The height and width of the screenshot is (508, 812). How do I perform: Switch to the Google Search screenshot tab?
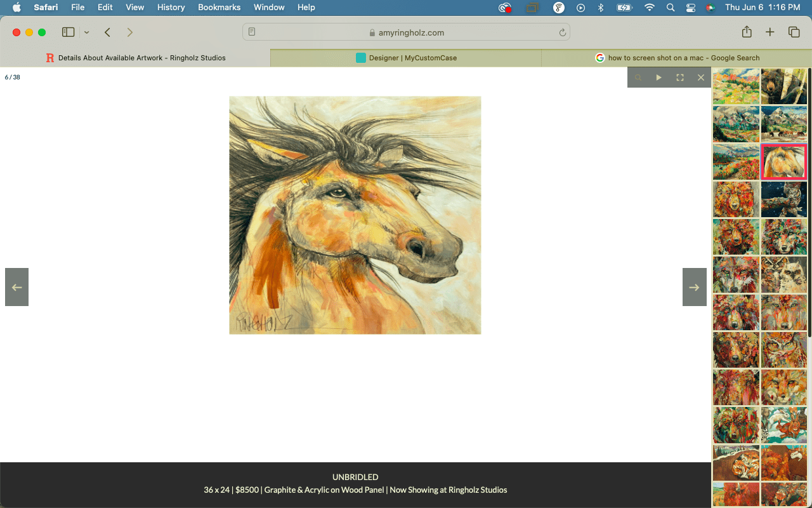point(676,58)
